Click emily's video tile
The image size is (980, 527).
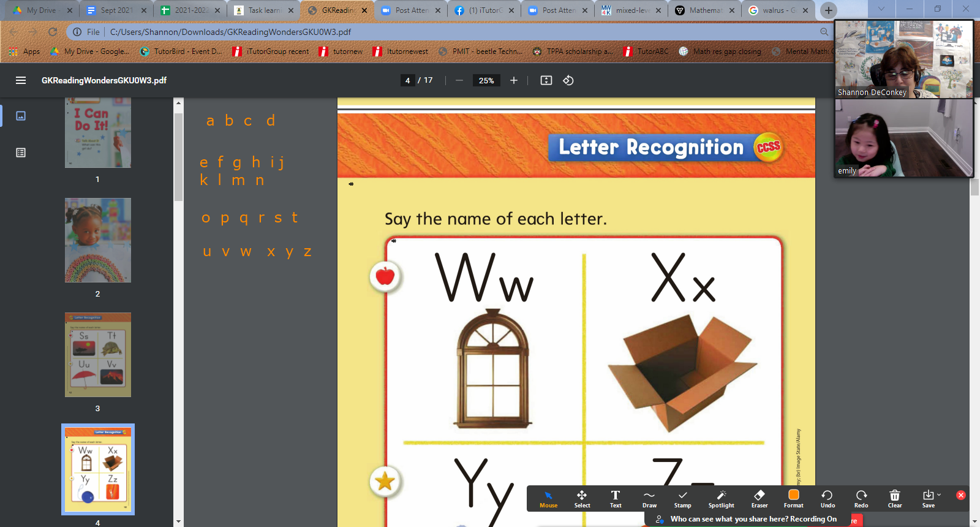(904, 138)
